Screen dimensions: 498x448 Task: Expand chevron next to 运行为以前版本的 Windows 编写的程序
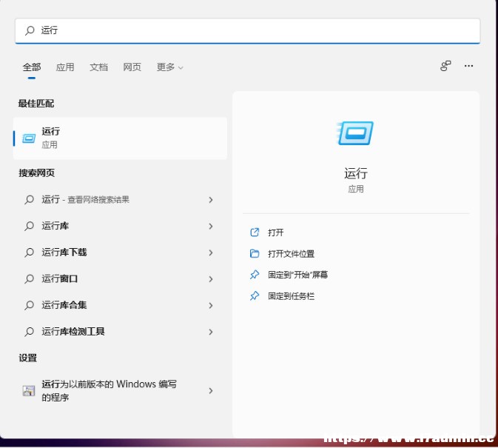point(211,391)
